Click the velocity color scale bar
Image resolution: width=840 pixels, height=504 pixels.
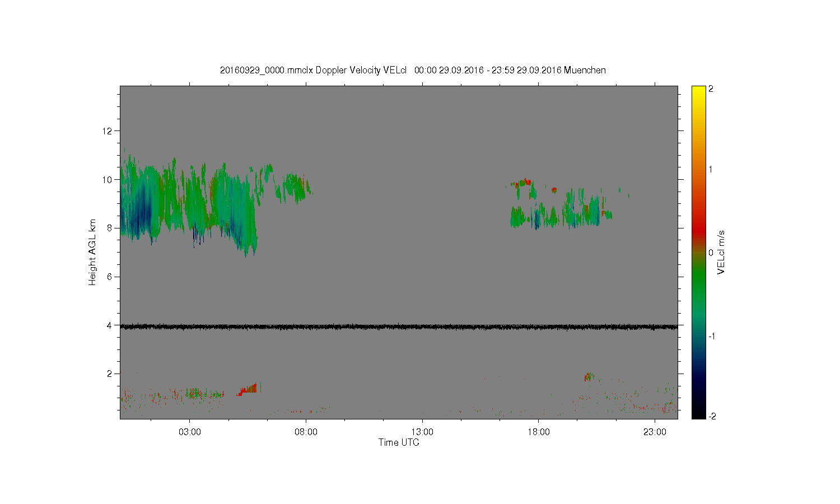698,253
